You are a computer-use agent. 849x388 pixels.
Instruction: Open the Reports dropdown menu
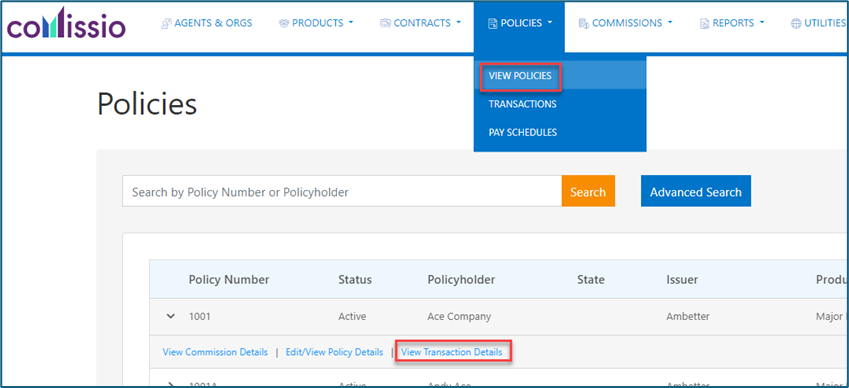pyautogui.click(x=732, y=23)
